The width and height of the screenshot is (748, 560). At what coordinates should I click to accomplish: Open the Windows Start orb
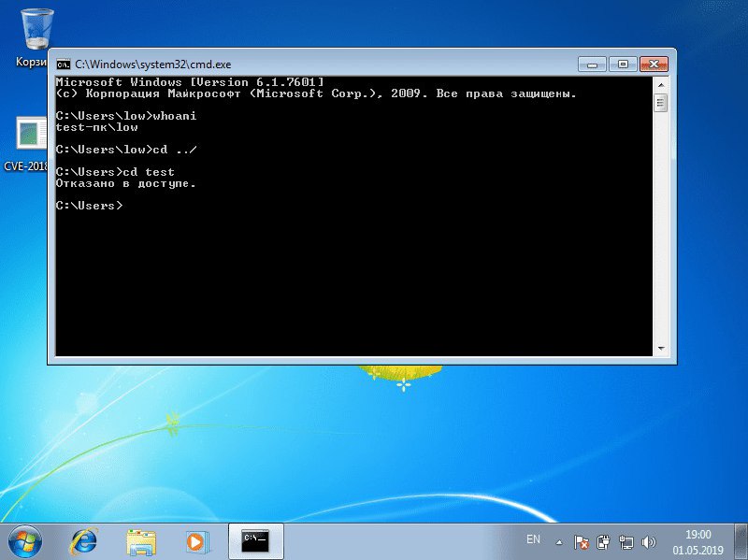(x=25, y=542)
